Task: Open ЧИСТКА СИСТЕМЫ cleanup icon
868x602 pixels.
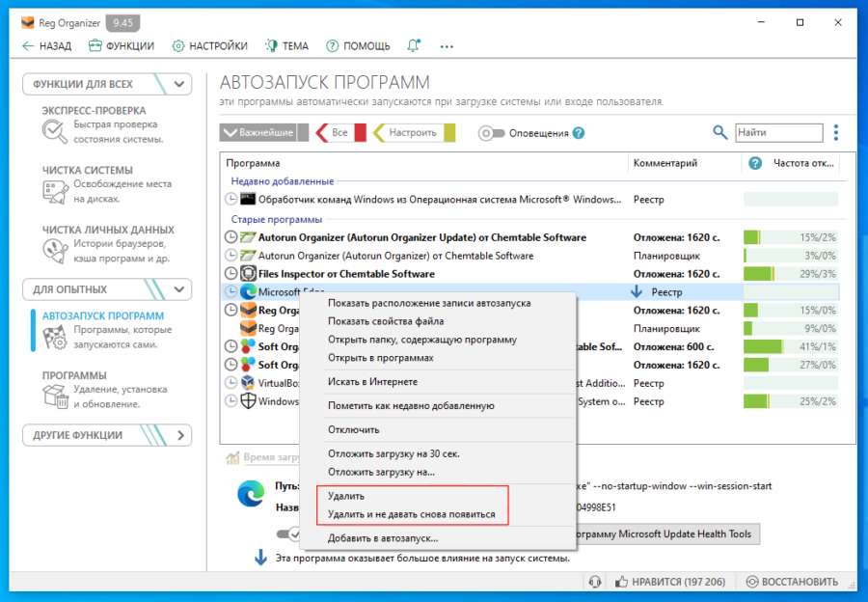Action: (x=55, y=192)
